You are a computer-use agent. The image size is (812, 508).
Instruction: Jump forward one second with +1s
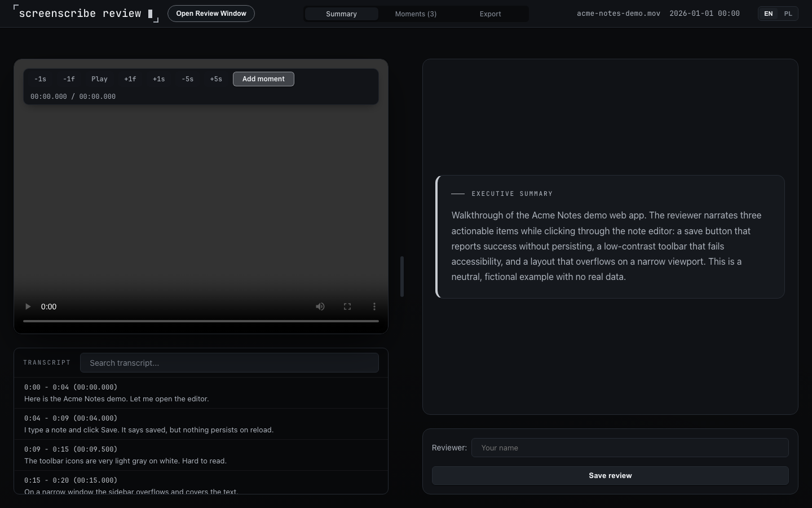pos(159,79)
